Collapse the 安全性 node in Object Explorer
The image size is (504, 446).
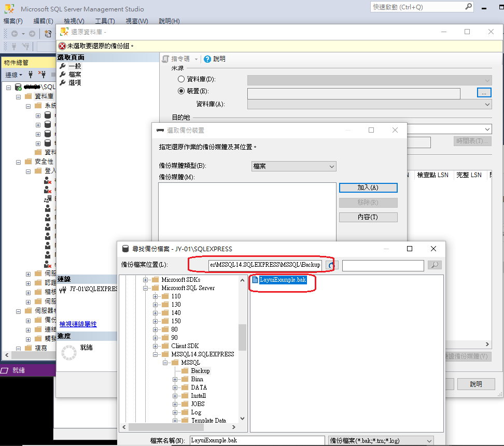18,162
